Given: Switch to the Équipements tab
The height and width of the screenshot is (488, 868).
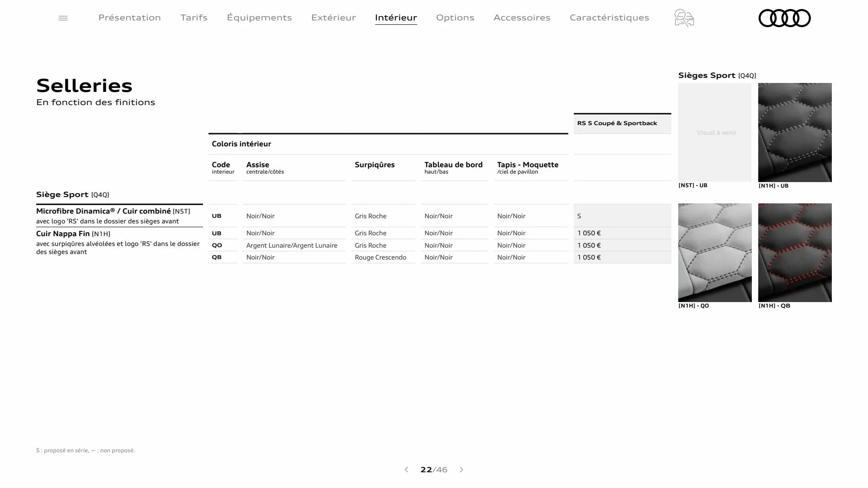Looking at the screenshot, I should click(259, 17).
